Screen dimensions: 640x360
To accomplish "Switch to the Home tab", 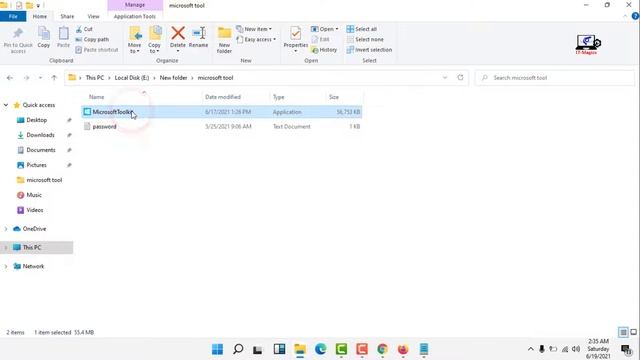I will [40, 16].
